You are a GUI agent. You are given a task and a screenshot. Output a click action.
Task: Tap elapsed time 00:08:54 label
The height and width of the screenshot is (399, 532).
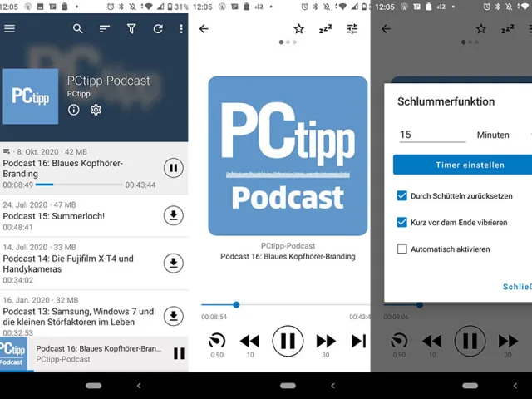(214, 317)
